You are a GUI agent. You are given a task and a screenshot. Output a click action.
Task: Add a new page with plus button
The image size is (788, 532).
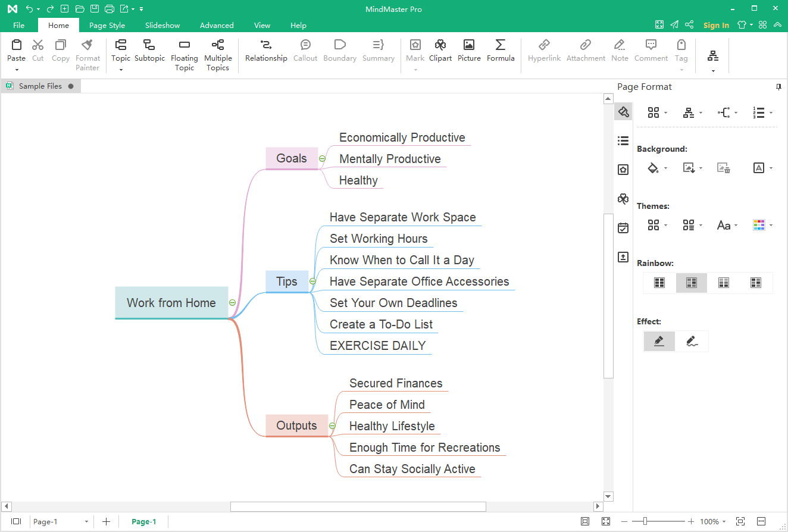click(106, 522)
